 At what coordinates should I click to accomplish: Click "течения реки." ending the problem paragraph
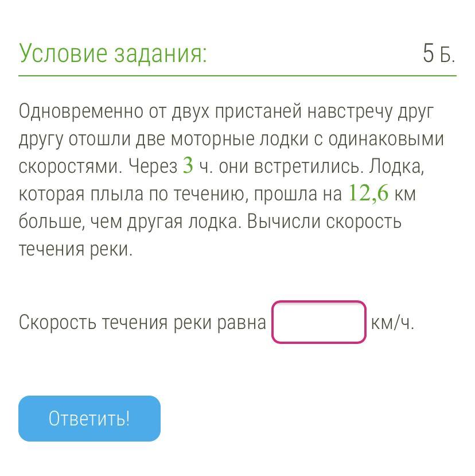(76, 249)
